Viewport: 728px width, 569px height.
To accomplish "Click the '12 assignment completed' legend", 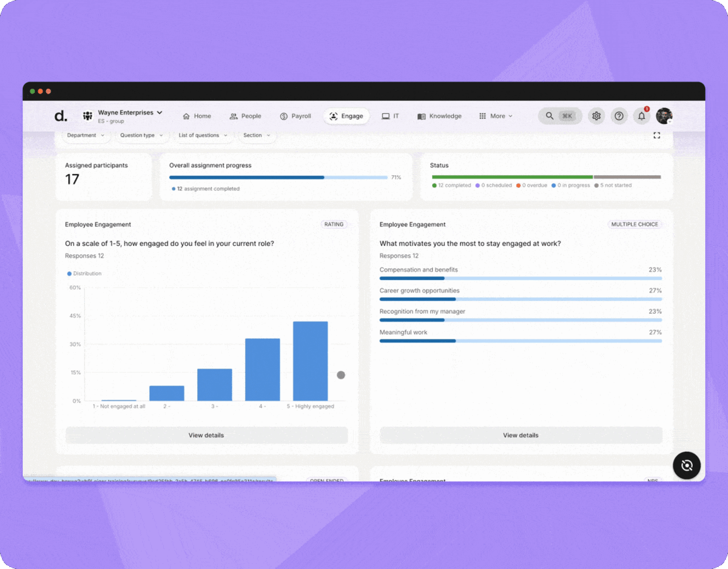I will [205, 188].
